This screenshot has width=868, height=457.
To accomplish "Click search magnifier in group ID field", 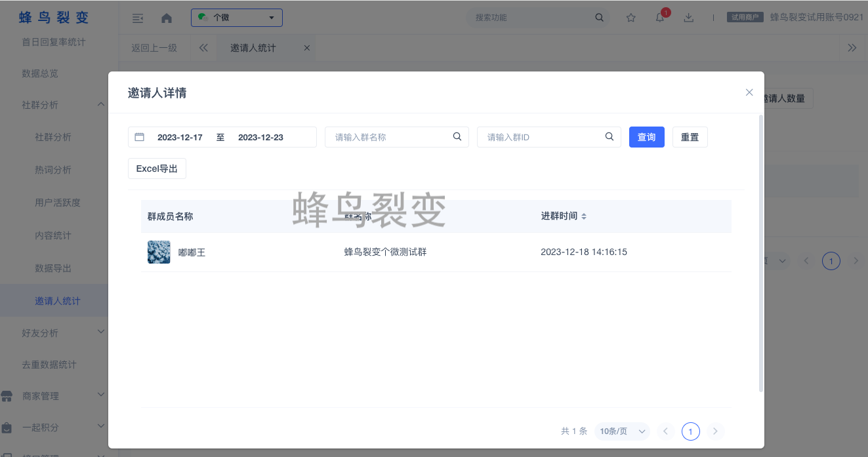I will (610, 137).
